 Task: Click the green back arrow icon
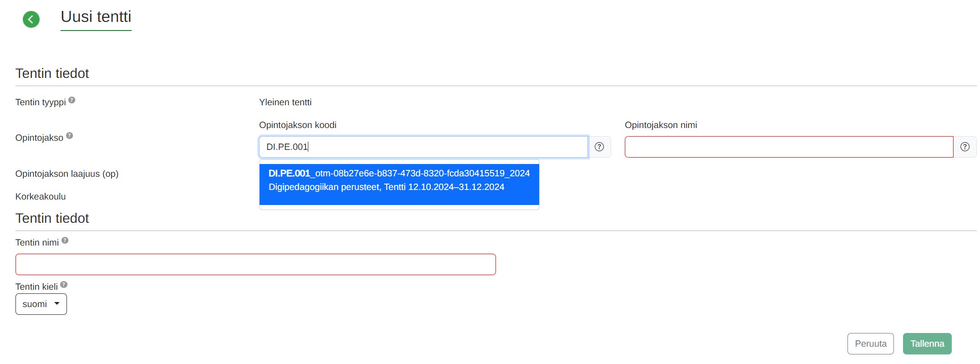coord(31,19)
